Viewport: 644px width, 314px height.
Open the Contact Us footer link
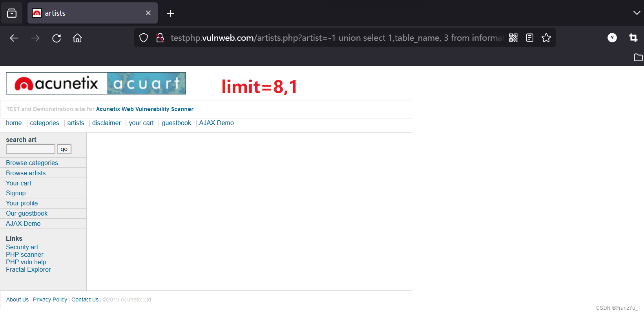pyautogui.click(x=85, y=299)
